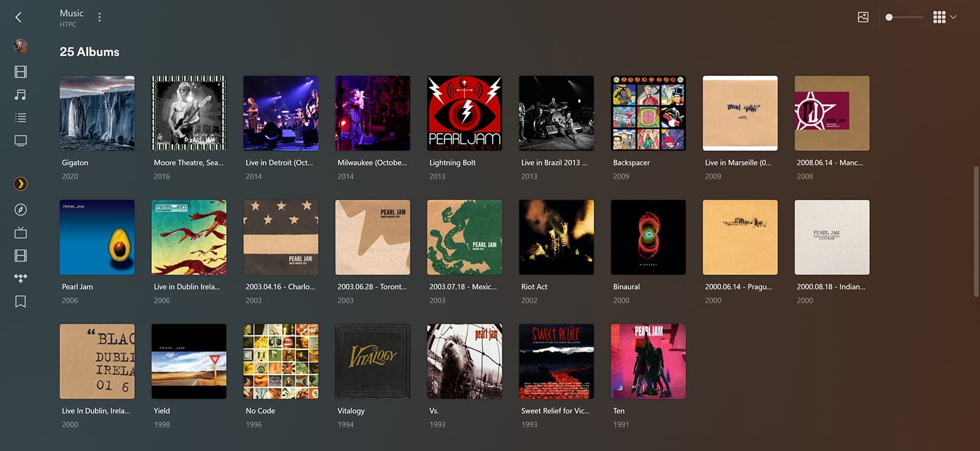This screenshot has height=451, width=980.
Task: Open the film icon below Live TV
Action: tap(20, 256)
